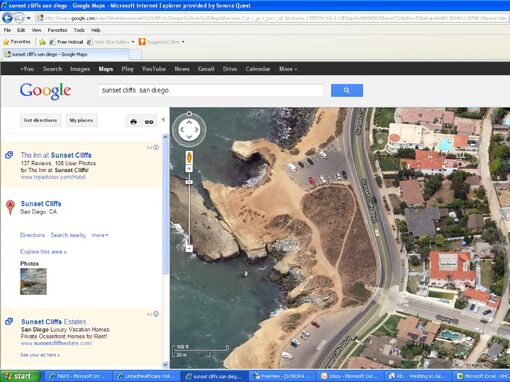Open YouTube in the Google bar
Viewport: 510px width, 382px height.
click(154, 69)
